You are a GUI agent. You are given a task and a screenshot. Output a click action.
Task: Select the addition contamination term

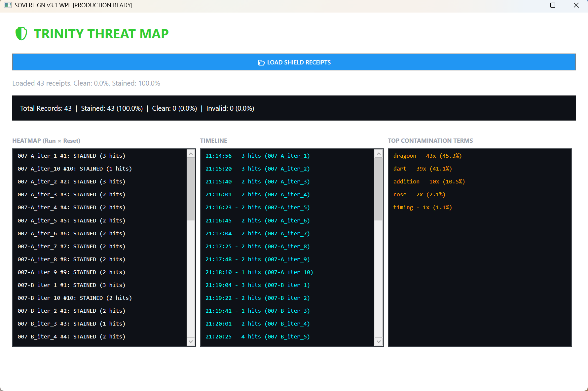[429, 182]
